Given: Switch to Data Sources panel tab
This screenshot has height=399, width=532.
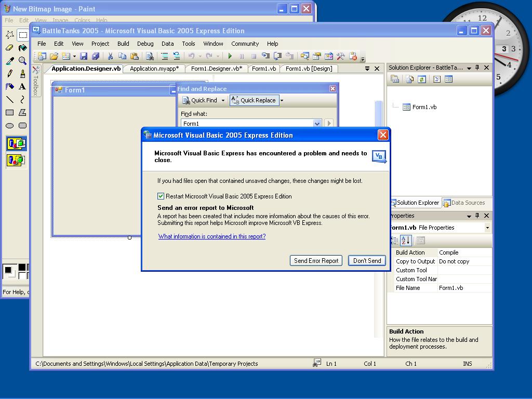Looking at the screenshot, I should click(464, 203).
